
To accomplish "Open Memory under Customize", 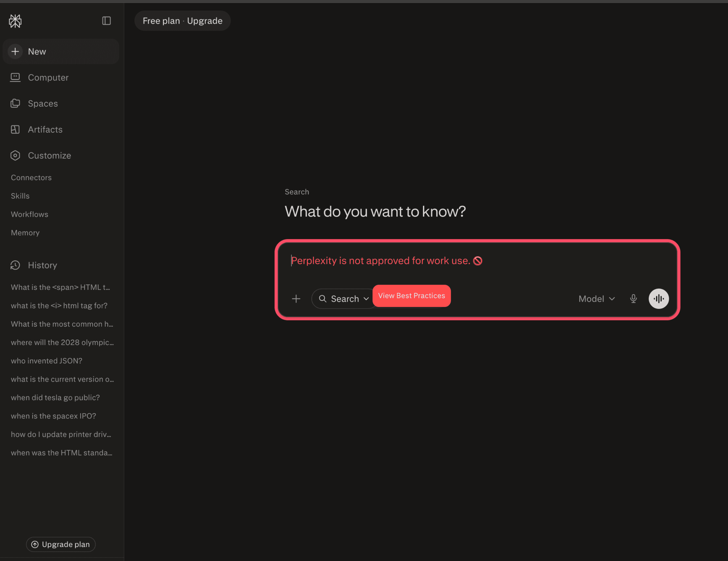I will click(x=25, y=232).
